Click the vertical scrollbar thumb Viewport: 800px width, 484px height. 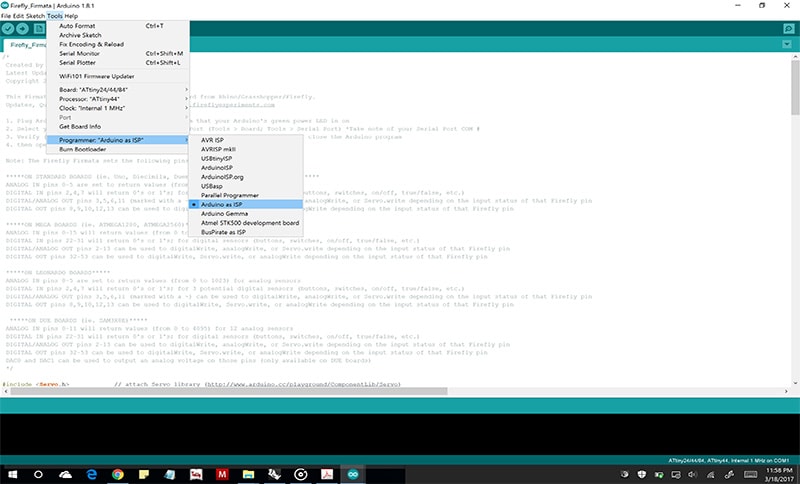coord(795,87)
